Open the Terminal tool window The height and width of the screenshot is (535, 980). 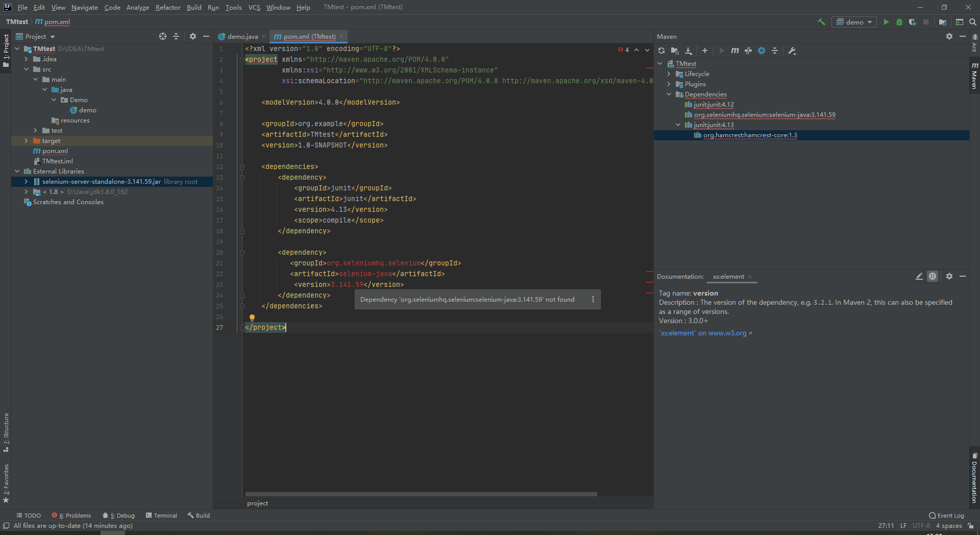tap(161, 515)
